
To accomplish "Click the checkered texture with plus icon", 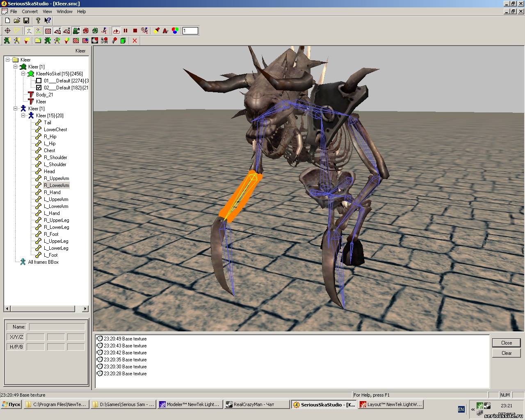I will pyautogui.click(x=76, y=41).
